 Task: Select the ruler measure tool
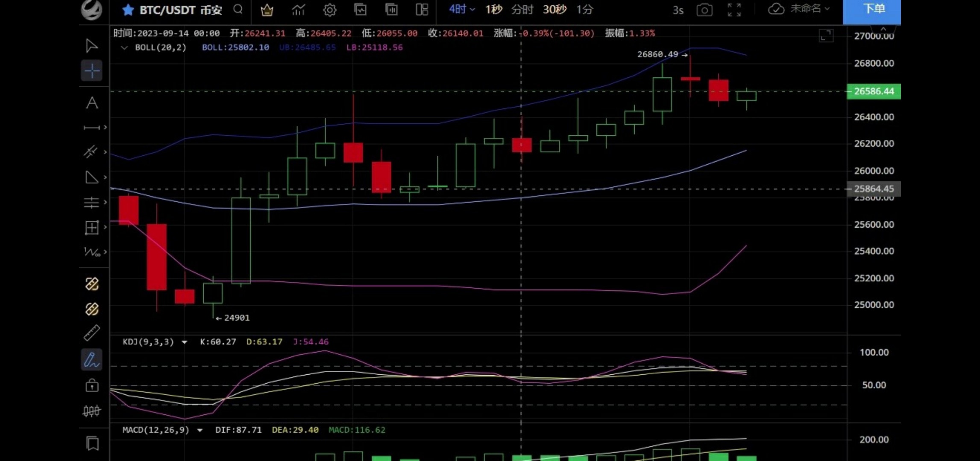91,333
